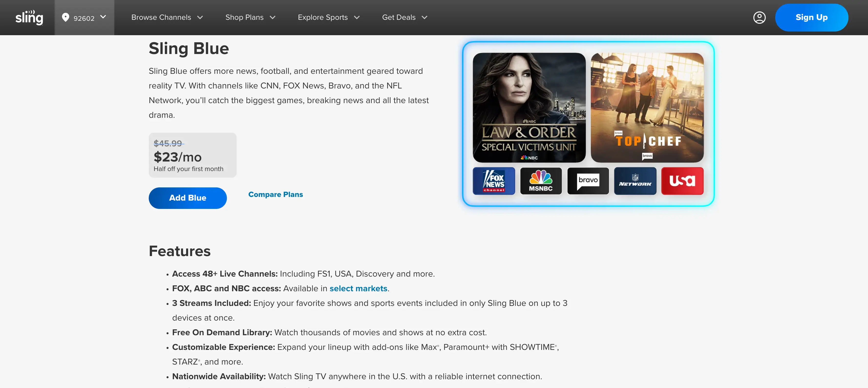Click 'Nationwide Availability:' text
868x388 pixels.
[219, 377]
